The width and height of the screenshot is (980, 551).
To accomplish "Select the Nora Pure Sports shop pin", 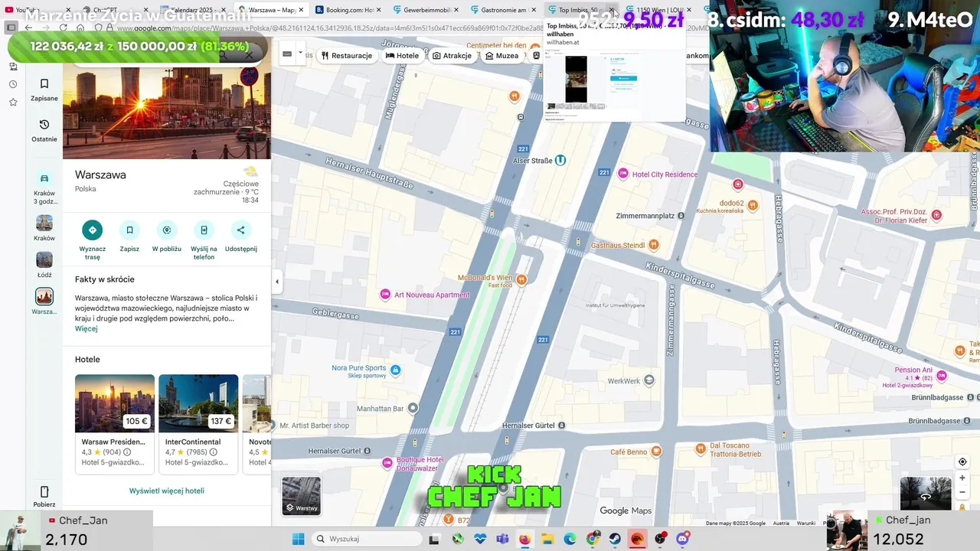I will pos(395,370).
